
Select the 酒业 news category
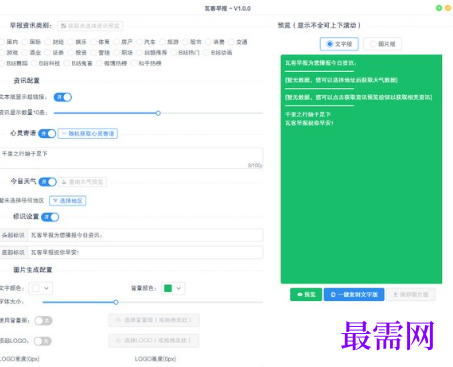point(31,53)
